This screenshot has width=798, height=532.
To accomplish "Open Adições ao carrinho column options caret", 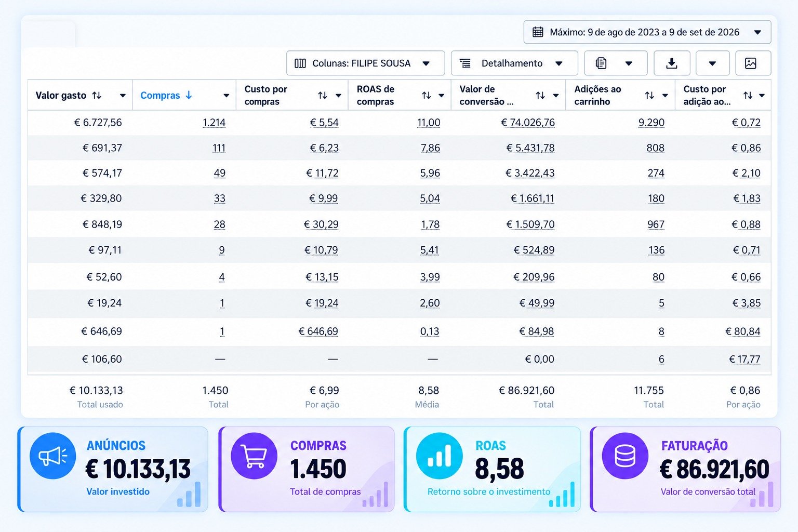I will (665, 96).
